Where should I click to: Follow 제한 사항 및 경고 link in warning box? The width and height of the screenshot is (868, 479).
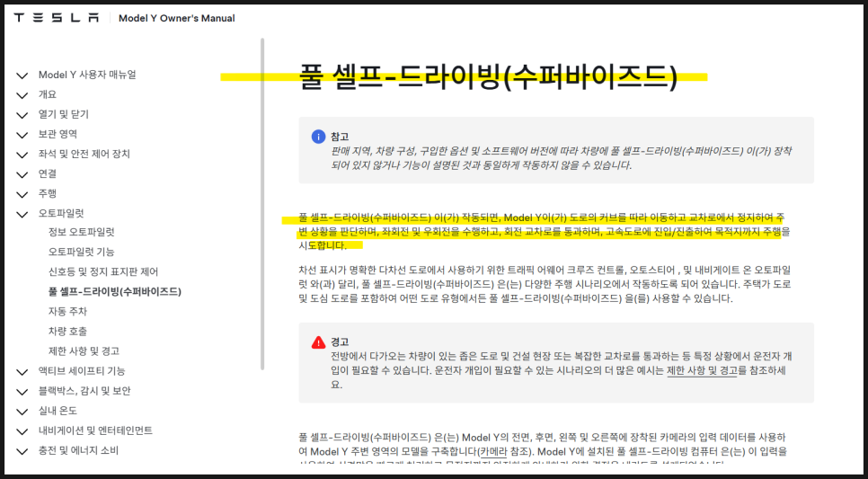point(702,370)
